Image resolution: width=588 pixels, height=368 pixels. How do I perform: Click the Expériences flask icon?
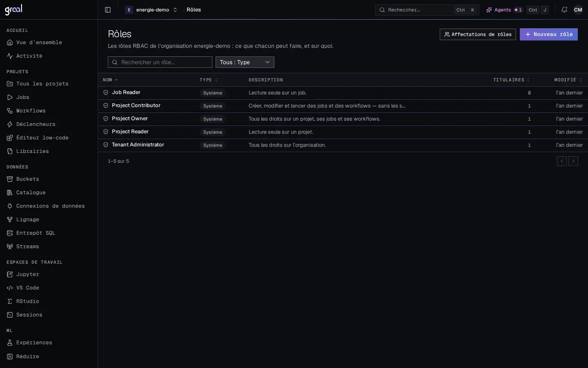[10, 343]
